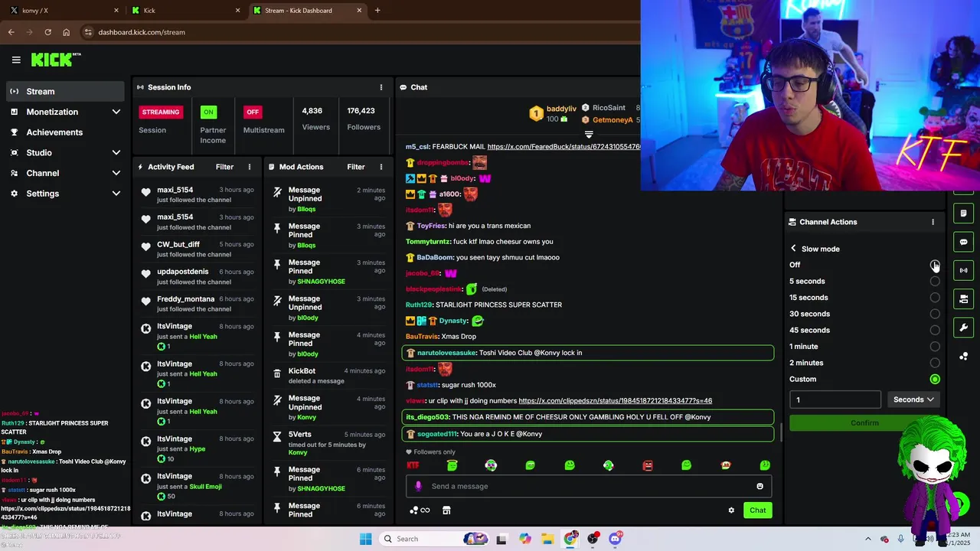Click the wrench tools sidebar icon
Image resolution: width=980 pixels, height=551 pixels.
pyautogui.click(x=963, y=328)
